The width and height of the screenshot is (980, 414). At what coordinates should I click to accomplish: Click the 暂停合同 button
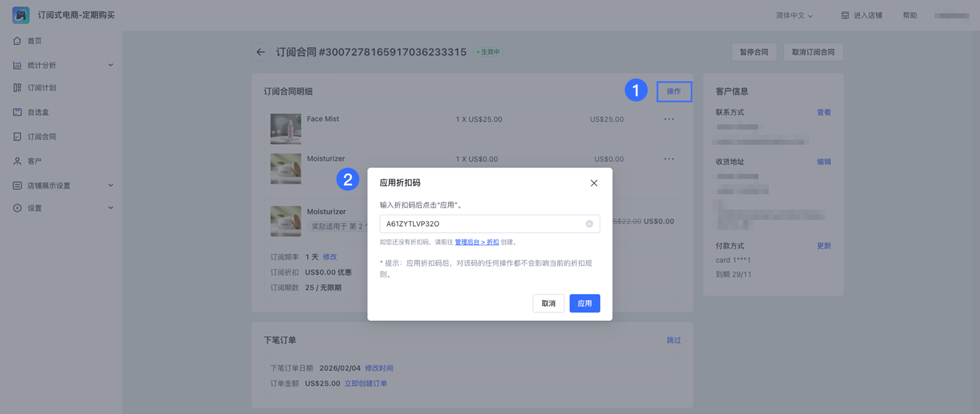click(x=754, y=52)
